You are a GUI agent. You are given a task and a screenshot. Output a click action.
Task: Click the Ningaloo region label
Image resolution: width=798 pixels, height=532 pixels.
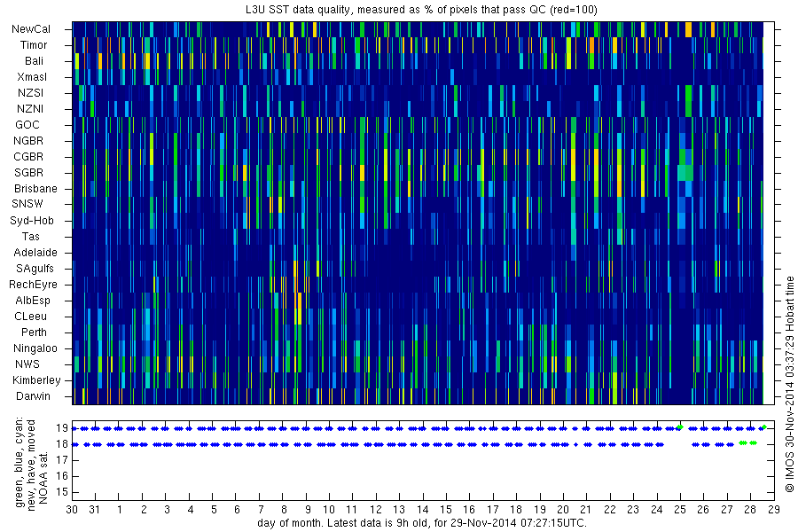coord(35,348)
